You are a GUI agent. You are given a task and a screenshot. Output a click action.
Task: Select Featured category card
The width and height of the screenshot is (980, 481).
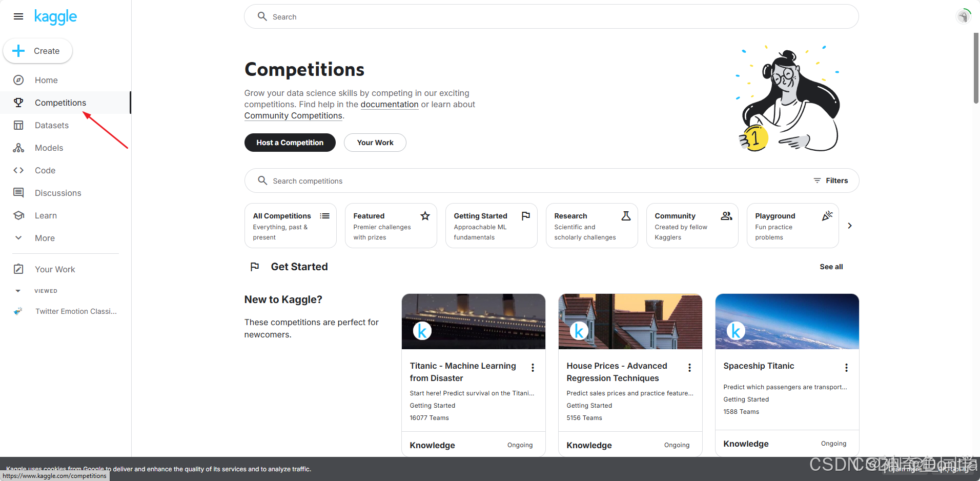pyautogui.click(x=391, y=226)
